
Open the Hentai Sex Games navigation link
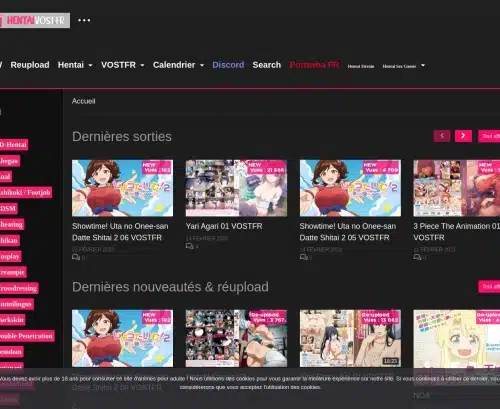click(x=399, y=66)
